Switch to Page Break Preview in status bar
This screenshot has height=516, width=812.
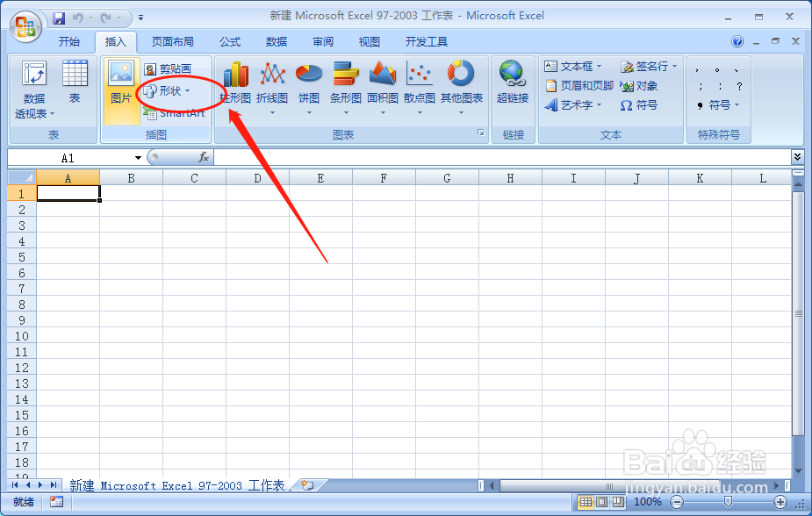(618, 501)
